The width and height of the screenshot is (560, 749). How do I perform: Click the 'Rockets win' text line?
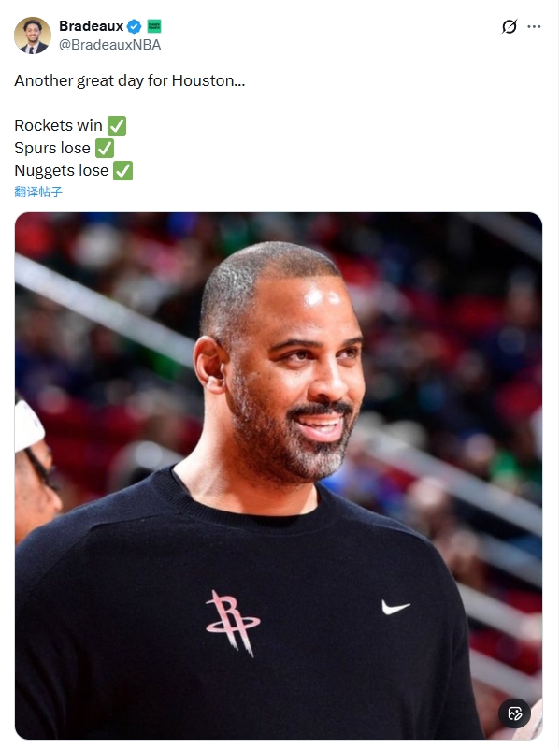pos(58,125)
